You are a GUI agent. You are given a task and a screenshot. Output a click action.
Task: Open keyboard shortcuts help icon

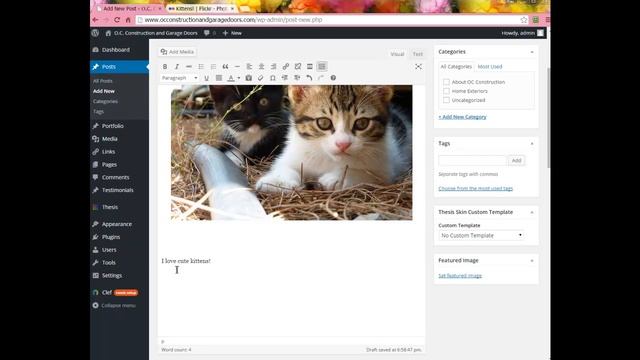333,78
